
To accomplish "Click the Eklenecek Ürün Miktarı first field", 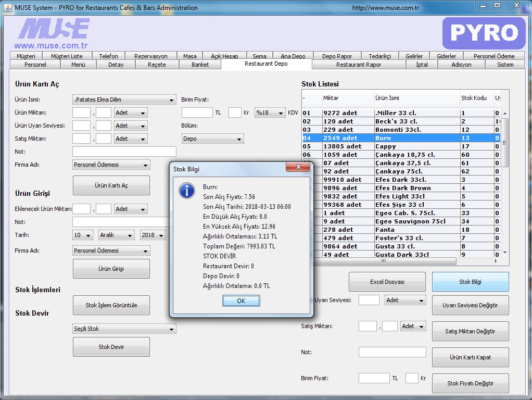I will click(81, 209).
